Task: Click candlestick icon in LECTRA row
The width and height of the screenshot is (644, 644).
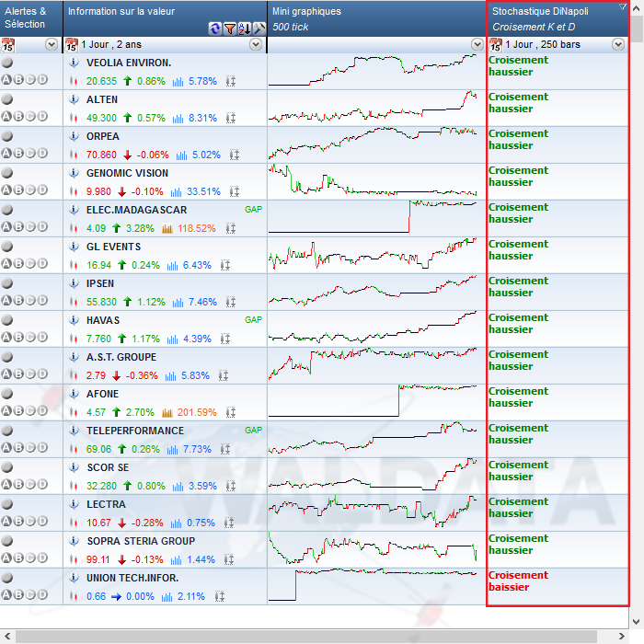Action: pos(74,523)
